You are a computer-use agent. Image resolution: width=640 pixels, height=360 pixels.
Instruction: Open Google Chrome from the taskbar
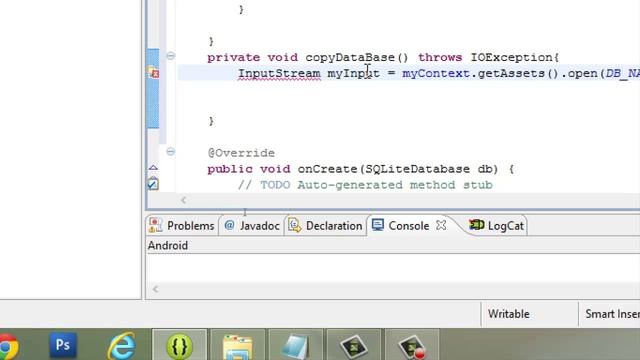(x=7, y=347)
